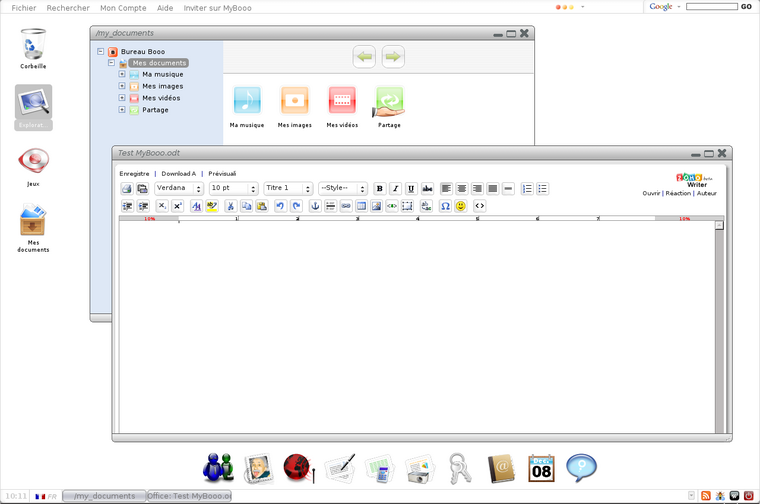Screen dimensions: 760x504
Task: Click the Réaction link
Action: 678,193
